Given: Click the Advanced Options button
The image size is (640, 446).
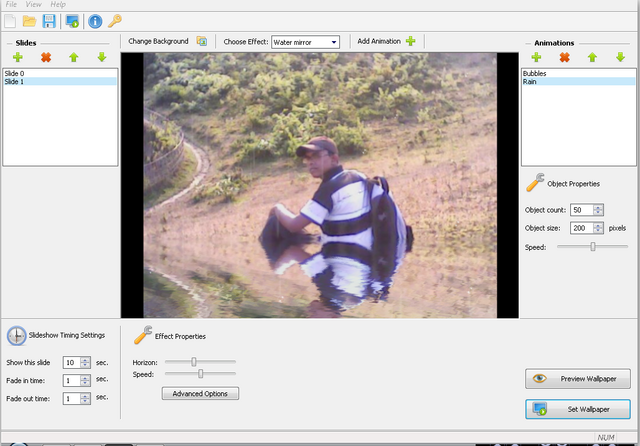Looking at the screenshot, I should pos(200,394).
